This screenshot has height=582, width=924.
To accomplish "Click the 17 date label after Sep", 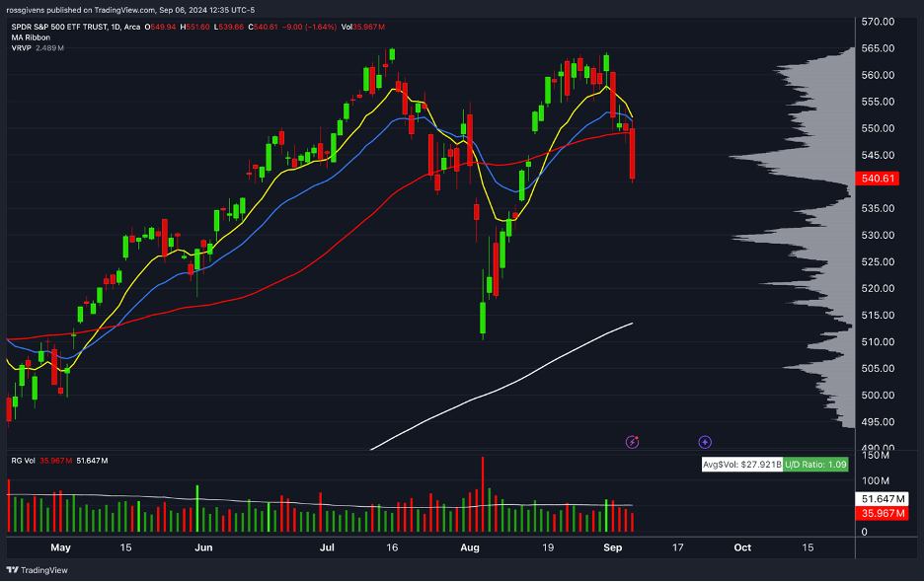I will pos(677,547).
